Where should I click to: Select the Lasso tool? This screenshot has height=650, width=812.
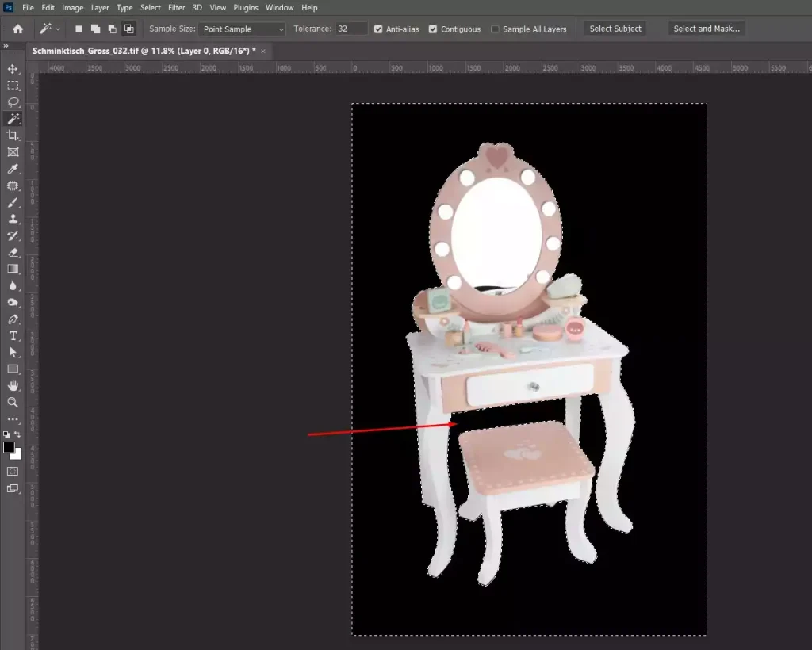coord(13,102)
